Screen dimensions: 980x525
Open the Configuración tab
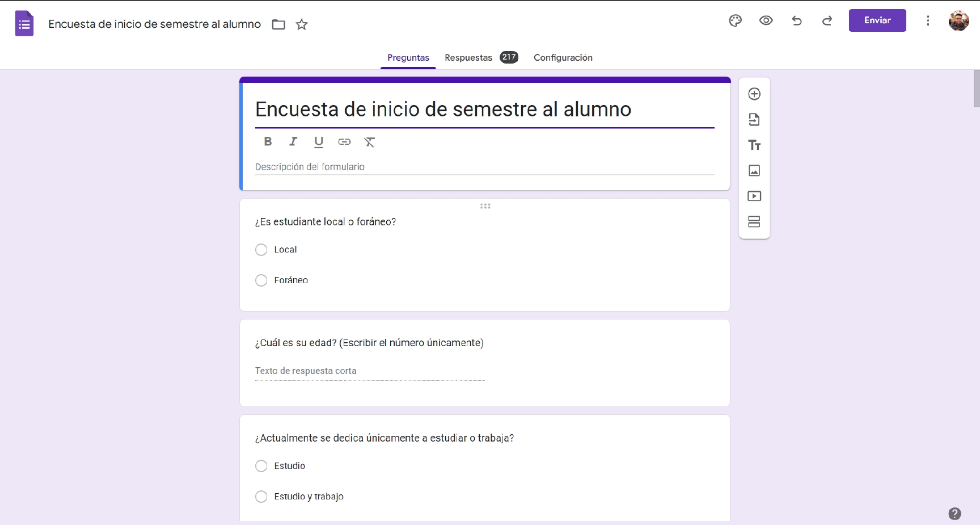pyautogui.click(x=563, y=57)
